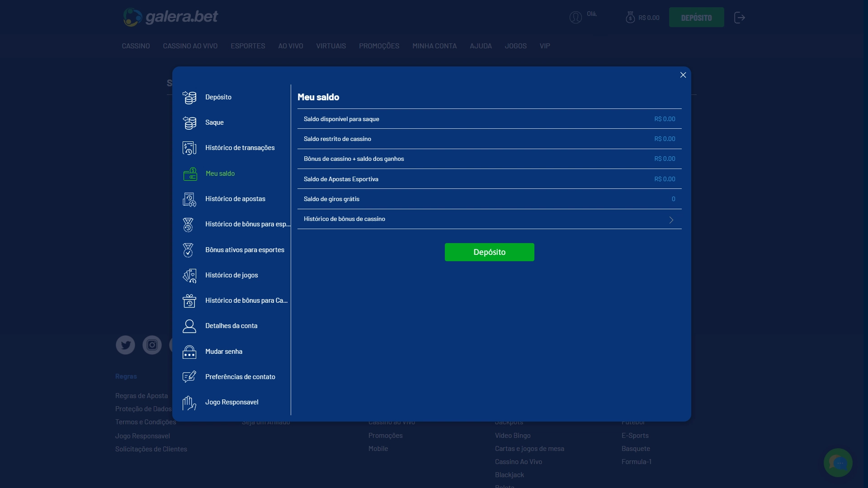Click the Mudar senha lock icon
Image resolution: width=868 pixels, height=488 pixels.
189,352
